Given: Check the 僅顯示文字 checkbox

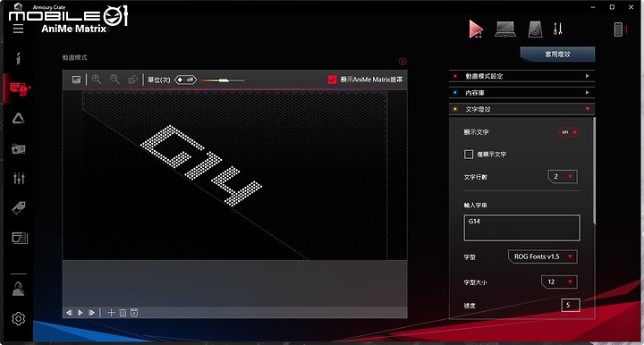Looking at the screenshot, I should [x=469, y=155].
